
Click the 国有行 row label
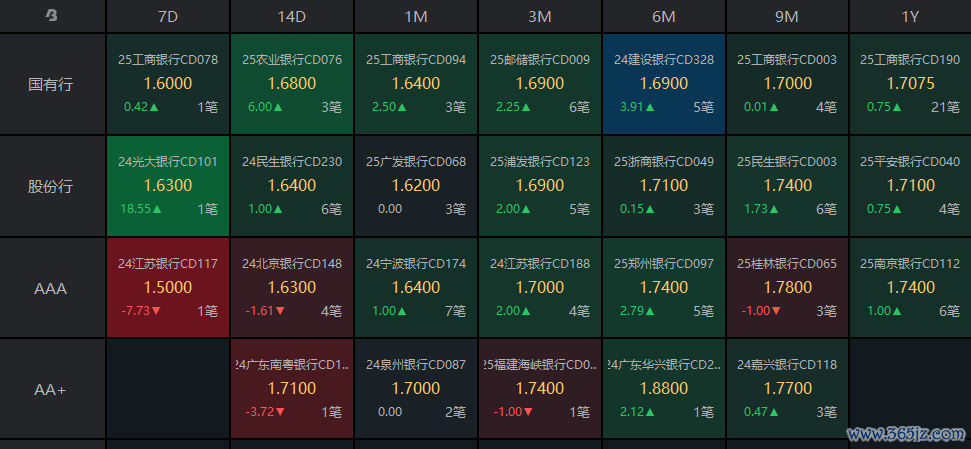[x=53, y=84]
